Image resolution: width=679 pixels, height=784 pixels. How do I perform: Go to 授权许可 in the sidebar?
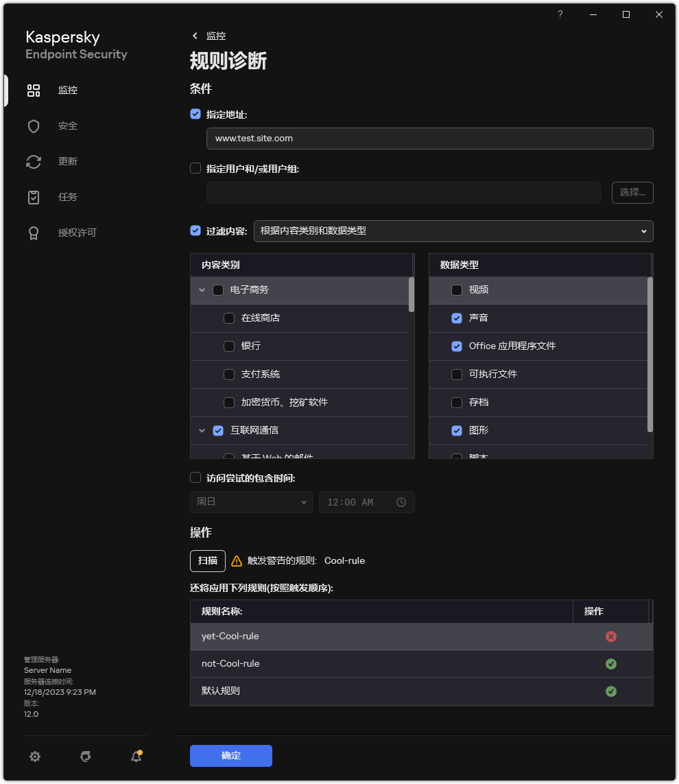pyautogui.click(x=68, y=233)
